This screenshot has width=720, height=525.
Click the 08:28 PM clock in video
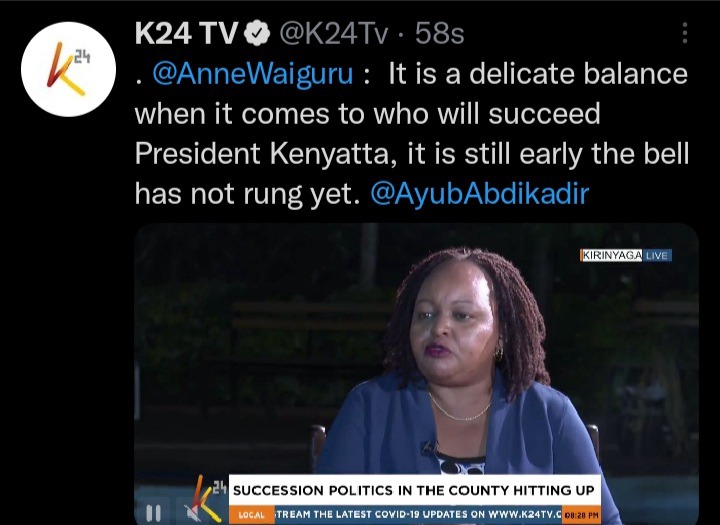click(x=582, y=515)
